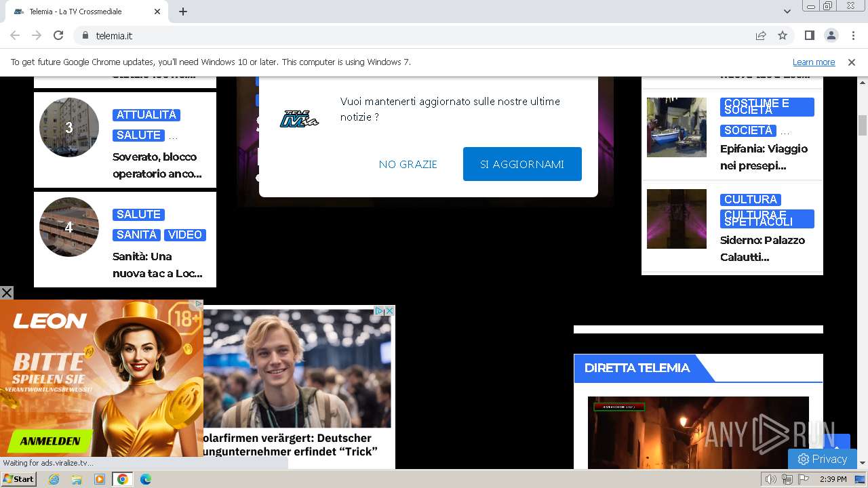Play the Diretta Telemia live video
The height and width of the screenshot is (488, 868).
coord(698,432)
